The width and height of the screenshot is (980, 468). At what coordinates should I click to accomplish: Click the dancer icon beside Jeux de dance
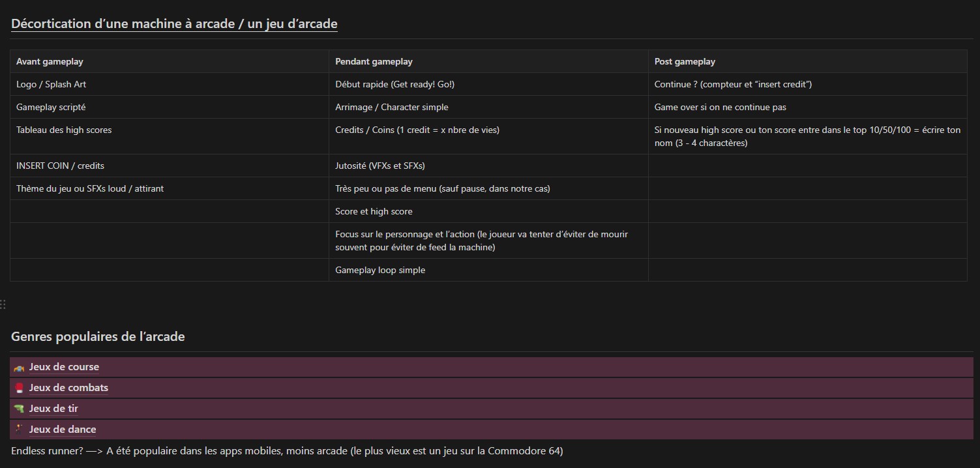(18, 429)
